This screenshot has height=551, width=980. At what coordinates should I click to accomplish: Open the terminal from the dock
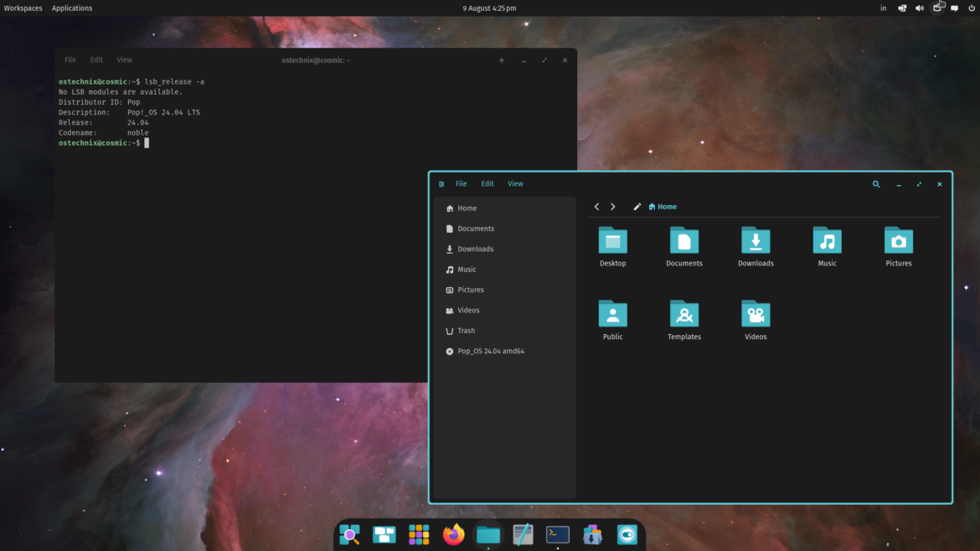[x=557, y=534]
